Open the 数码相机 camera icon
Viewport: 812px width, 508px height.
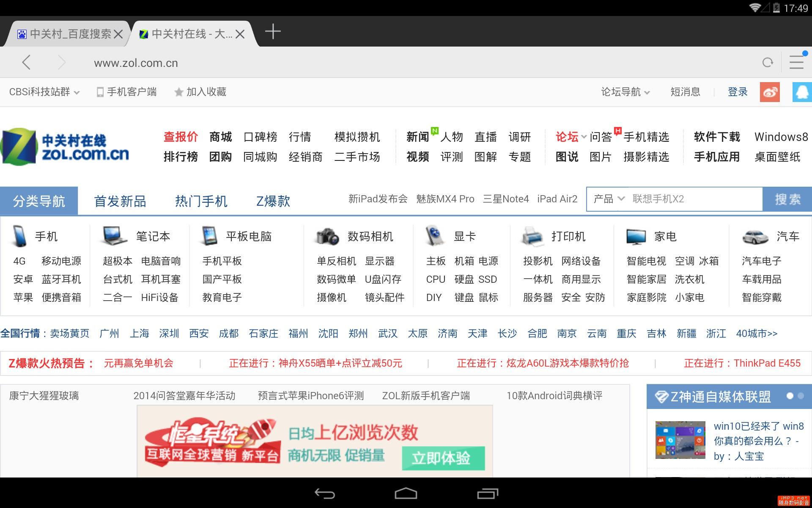click(327, 236)
